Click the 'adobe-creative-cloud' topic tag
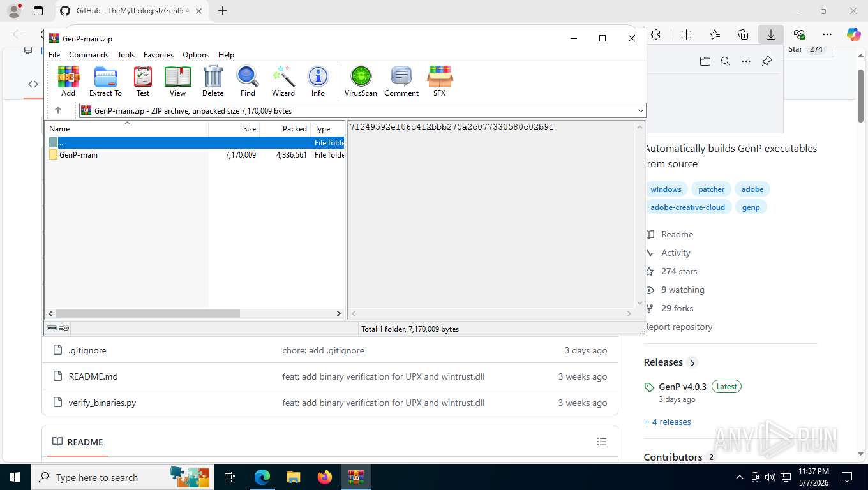Image resolution: width=868 pixels, height=490 pixels. [687, 207]
